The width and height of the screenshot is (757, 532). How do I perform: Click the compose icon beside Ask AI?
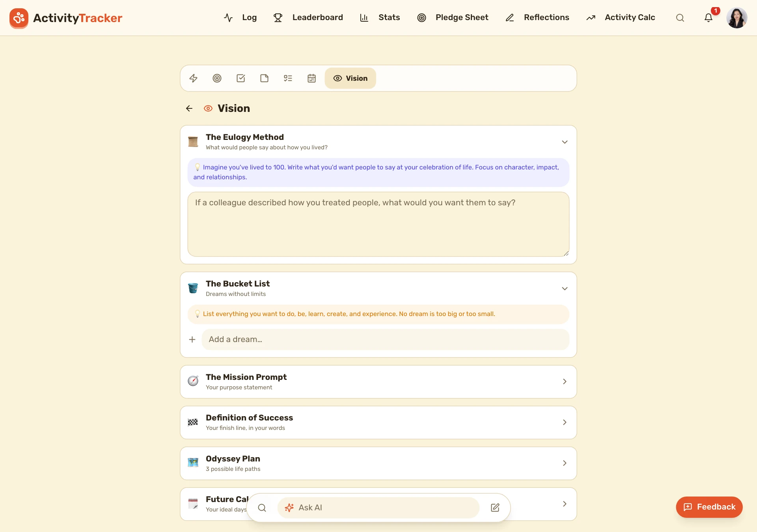495,508
